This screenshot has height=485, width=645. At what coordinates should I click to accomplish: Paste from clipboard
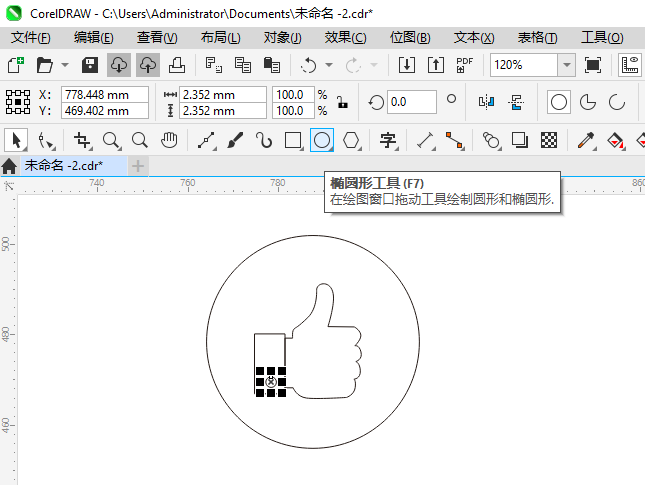[x=271, y=65]
